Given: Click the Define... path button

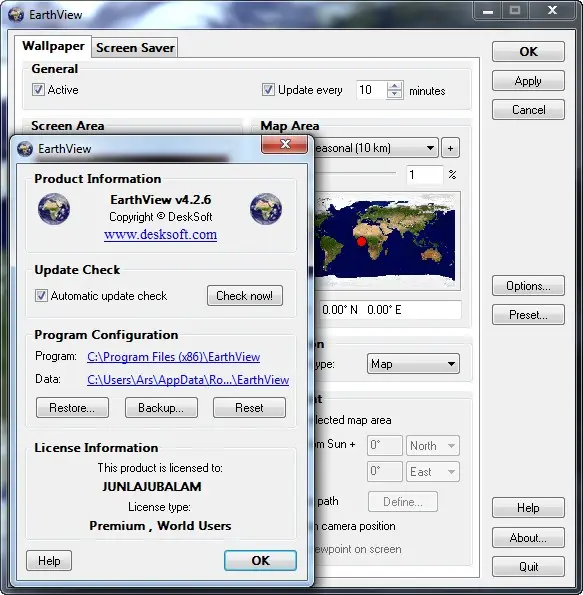Looking at the screenshot, I should pos(403,502).
